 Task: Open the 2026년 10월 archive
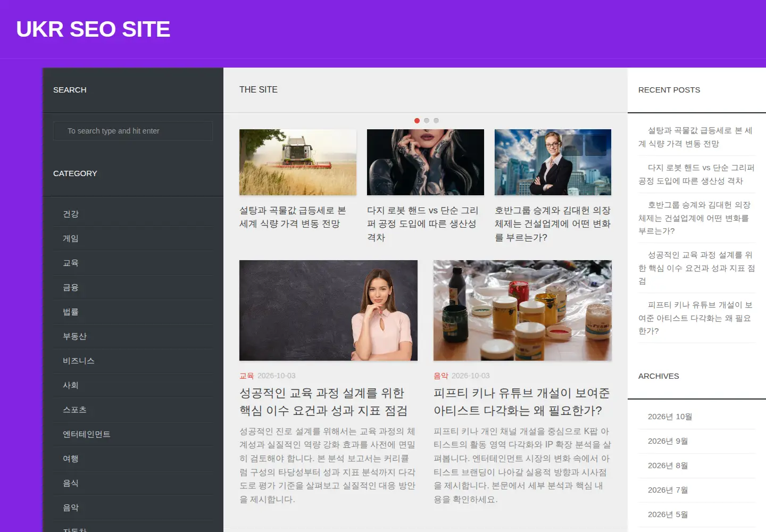670,417
